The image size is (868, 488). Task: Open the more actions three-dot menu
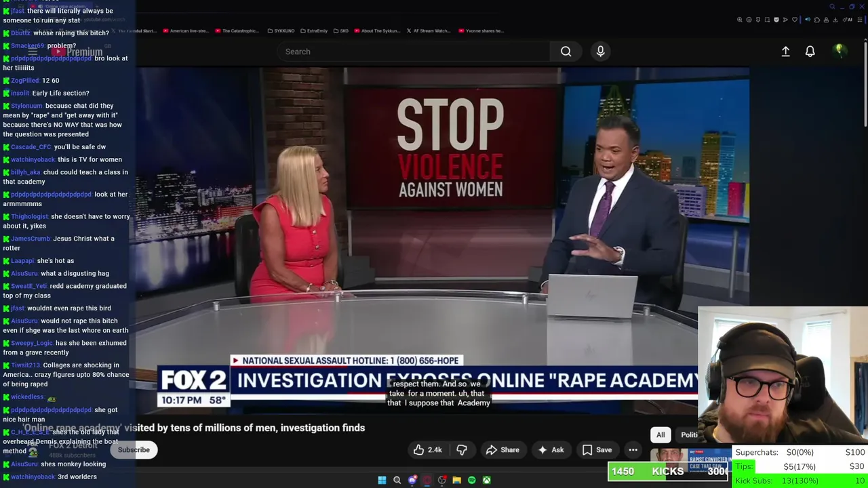(x=633, y=450)
